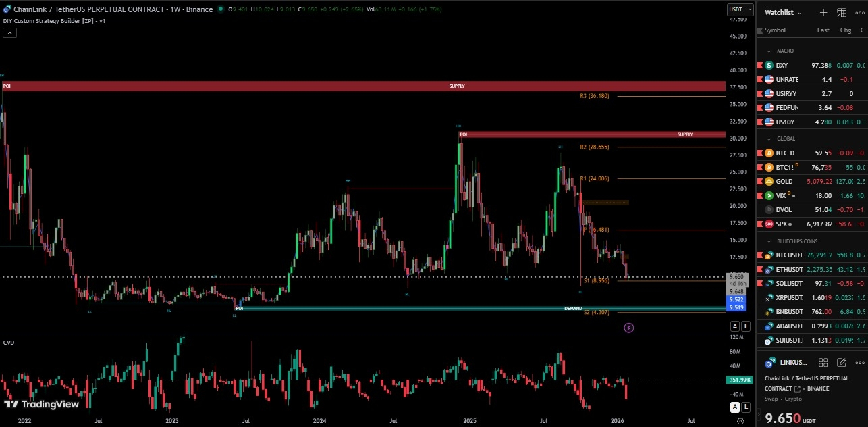Toggle the red flag on UNRATE row
This screenshot has height=427, width=868.
(x=759, y=80)
